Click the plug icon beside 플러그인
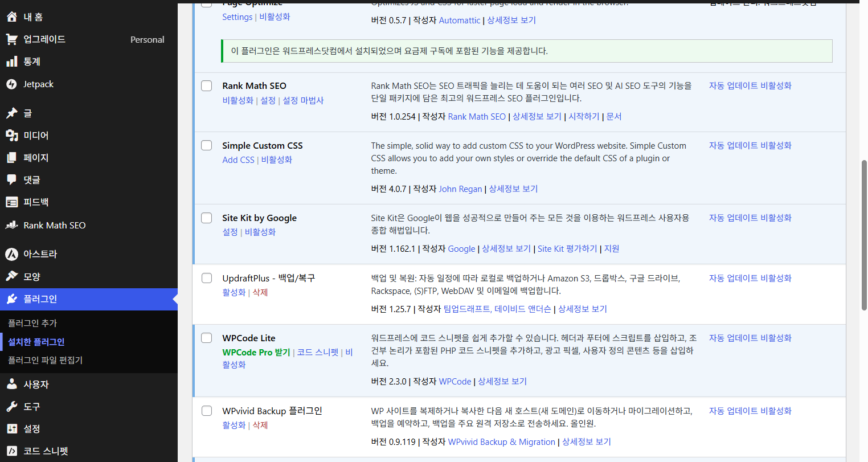Image resolution: width=868 pixels, height=462 pixels. point(11,299)
